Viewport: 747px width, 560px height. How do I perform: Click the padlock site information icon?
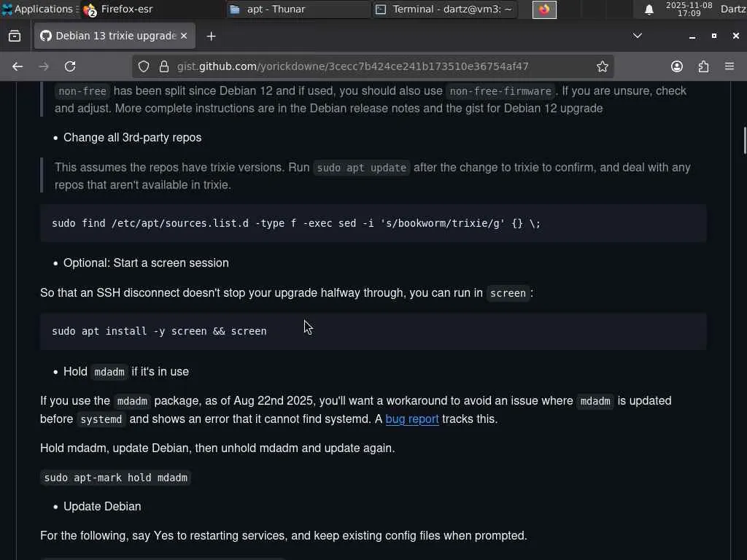click(163, 66)
